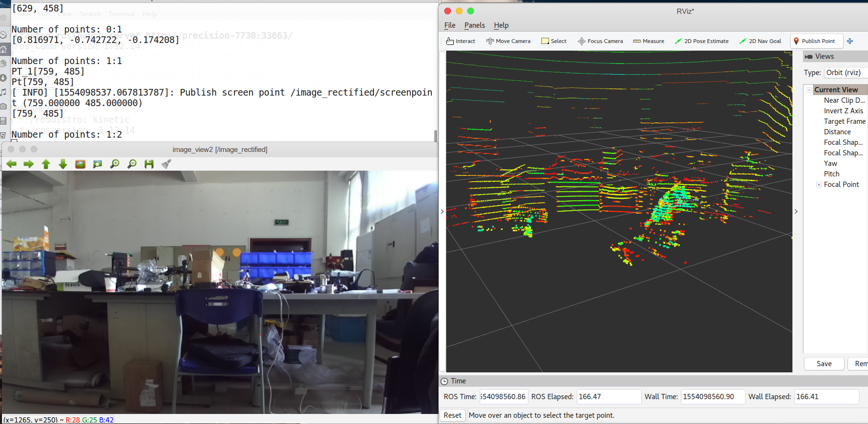Select the Near Clip Distance property

pyautogui.click(x=844, y=100)
